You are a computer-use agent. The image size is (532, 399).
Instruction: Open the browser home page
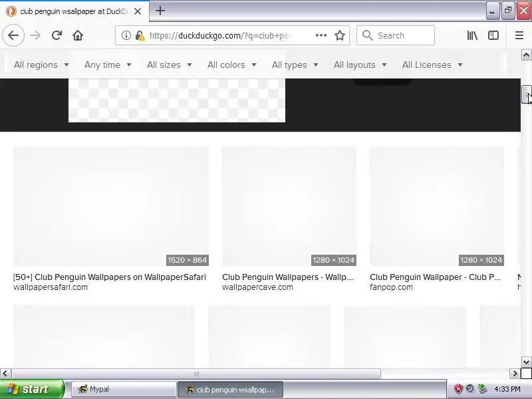coord(78,35)
